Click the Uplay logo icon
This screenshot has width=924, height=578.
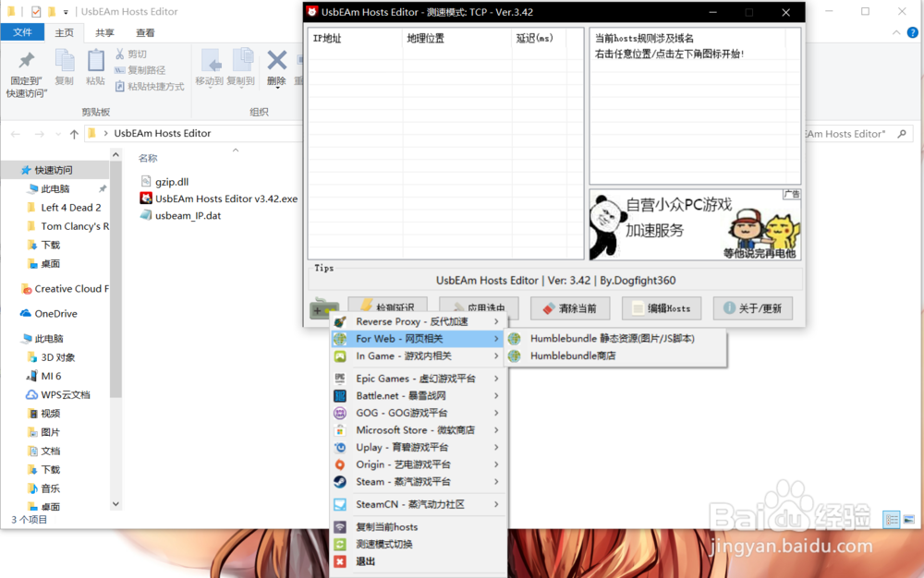click(x=340, y=447)
